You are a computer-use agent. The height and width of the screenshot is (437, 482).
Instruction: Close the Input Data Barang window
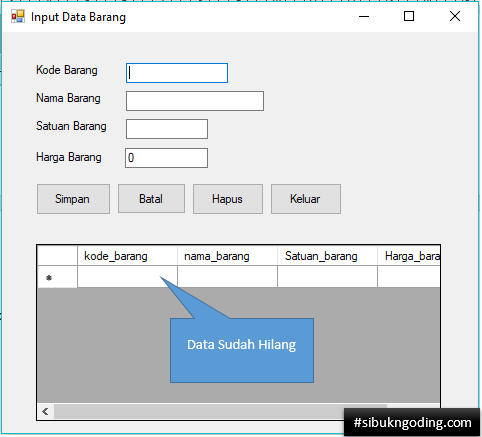[x=455, y=16]
